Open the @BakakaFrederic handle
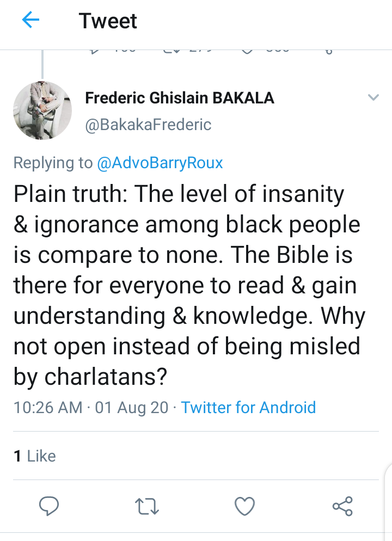This screenshot has width=392, height=541. pos(148,125)
